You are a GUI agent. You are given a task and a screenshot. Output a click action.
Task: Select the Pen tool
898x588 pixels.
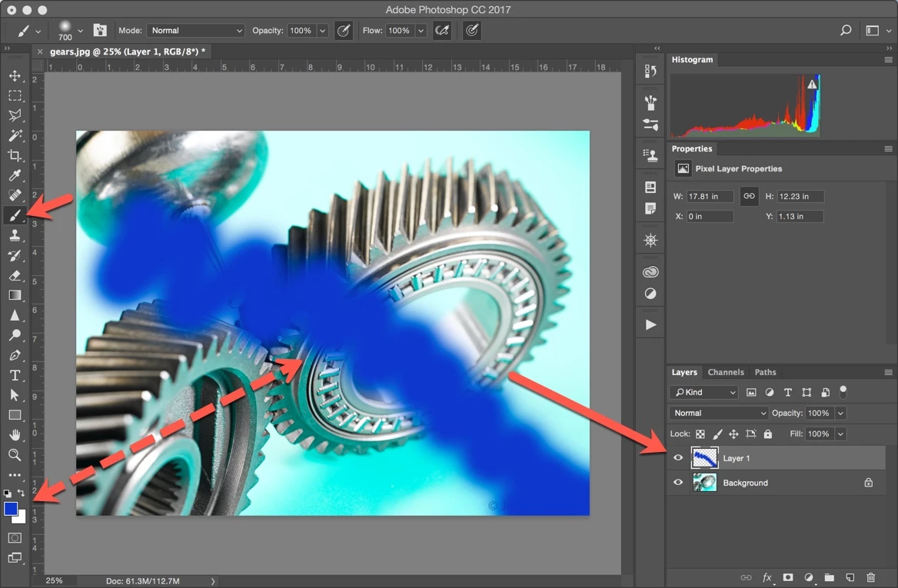pos(15,355)
